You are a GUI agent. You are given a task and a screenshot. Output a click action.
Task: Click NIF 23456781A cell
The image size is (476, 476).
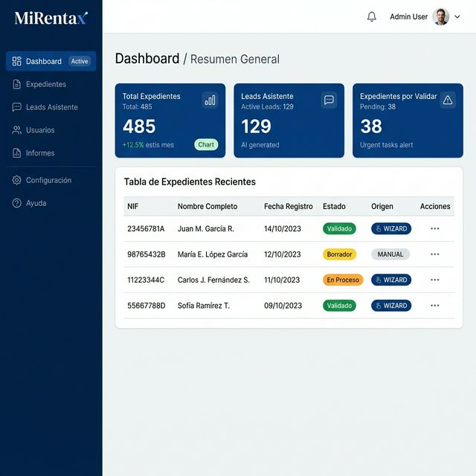(x=146, y=228)
